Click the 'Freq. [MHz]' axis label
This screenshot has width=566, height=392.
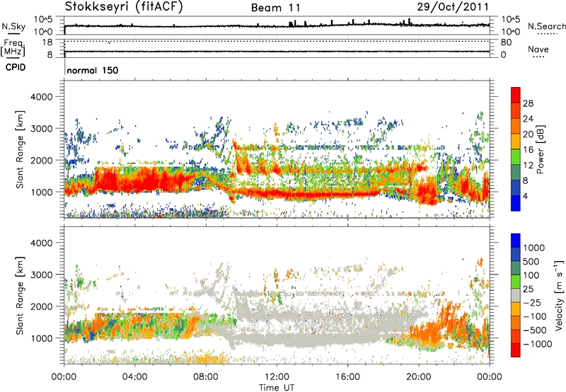tap(13, 48)
